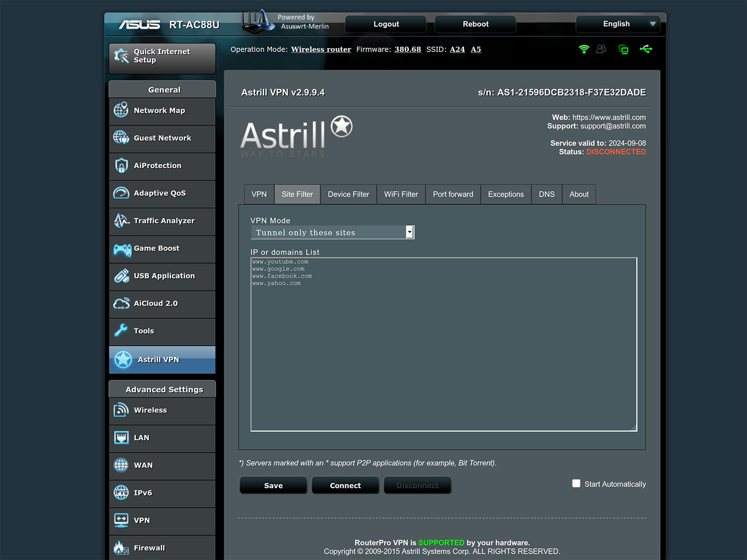Click the WAN globe icon
Viewport: 747px width, 560px height.
click(121, 465)
